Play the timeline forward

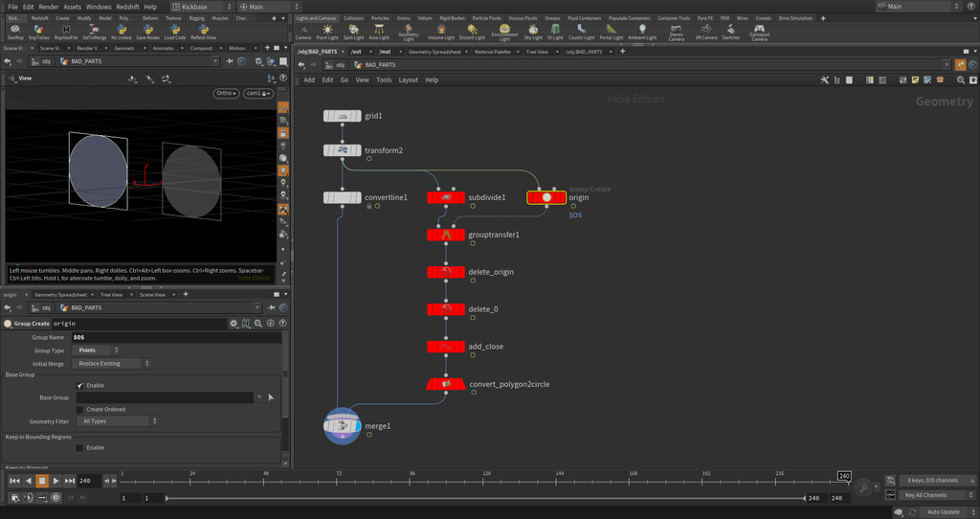click(56, 481)
